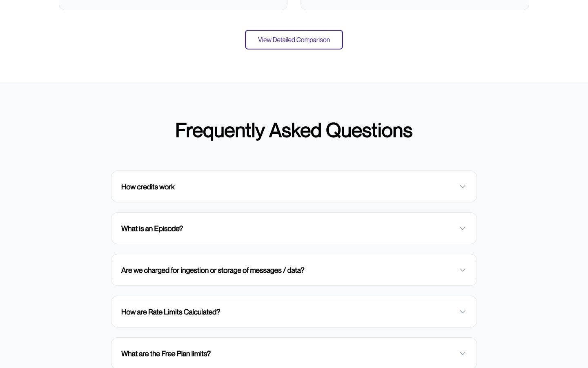Expand the 'How credits work' FAQ panel
The image size is (588, 368).
[x=294, y=186]
